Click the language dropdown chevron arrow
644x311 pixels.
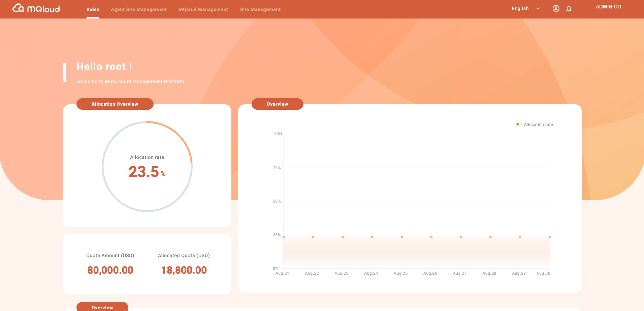pyautogui.click(x=538, y=8)
